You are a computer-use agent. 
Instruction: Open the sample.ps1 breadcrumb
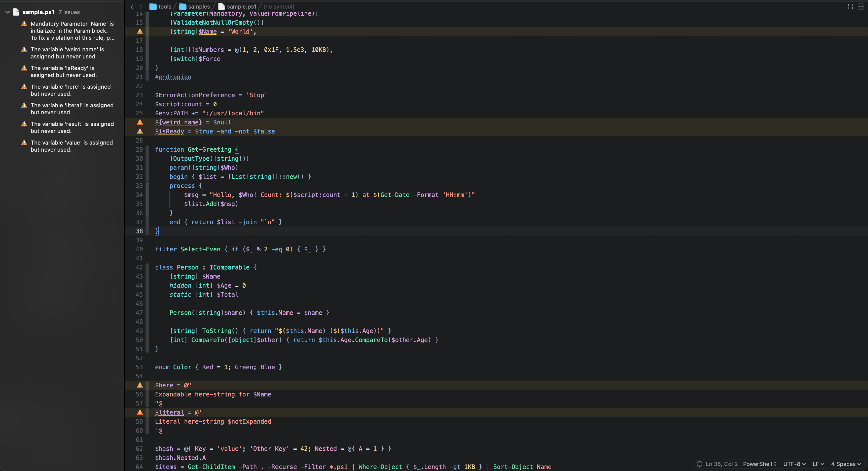point(237,6)
